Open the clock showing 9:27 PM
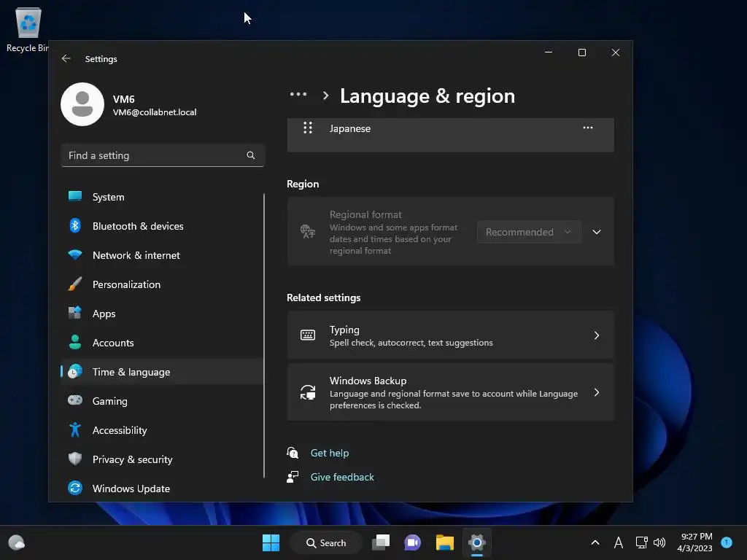Screen dimensions: 747x560 pyautogui.click(x=695, y=542)
